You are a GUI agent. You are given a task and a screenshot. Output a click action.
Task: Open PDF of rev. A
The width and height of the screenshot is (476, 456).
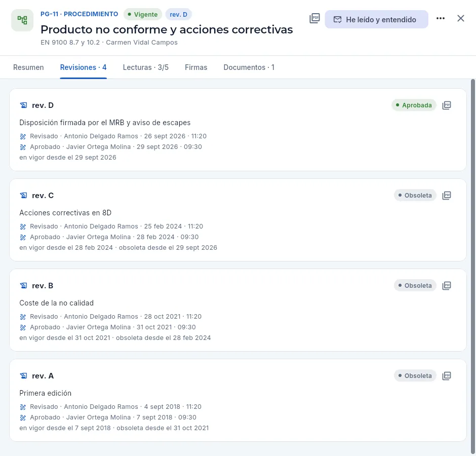pos(447,376)
